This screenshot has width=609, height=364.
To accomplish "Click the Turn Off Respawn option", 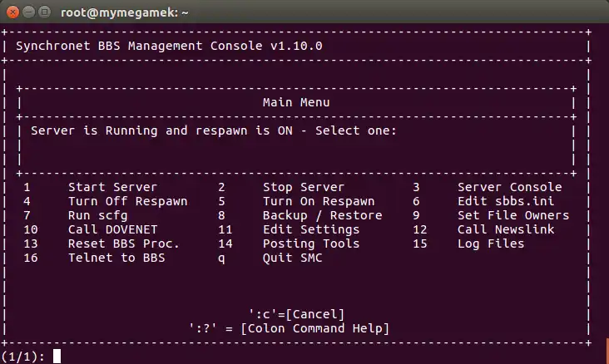I will 127,201.
